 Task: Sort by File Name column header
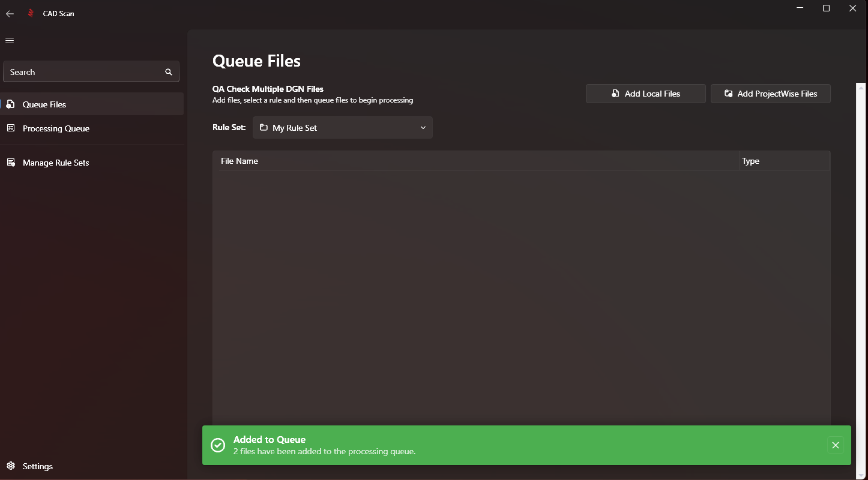(240, 161)
